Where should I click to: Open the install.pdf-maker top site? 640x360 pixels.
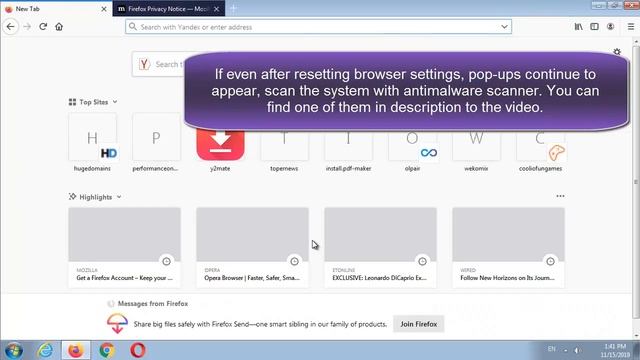[349, 146]
